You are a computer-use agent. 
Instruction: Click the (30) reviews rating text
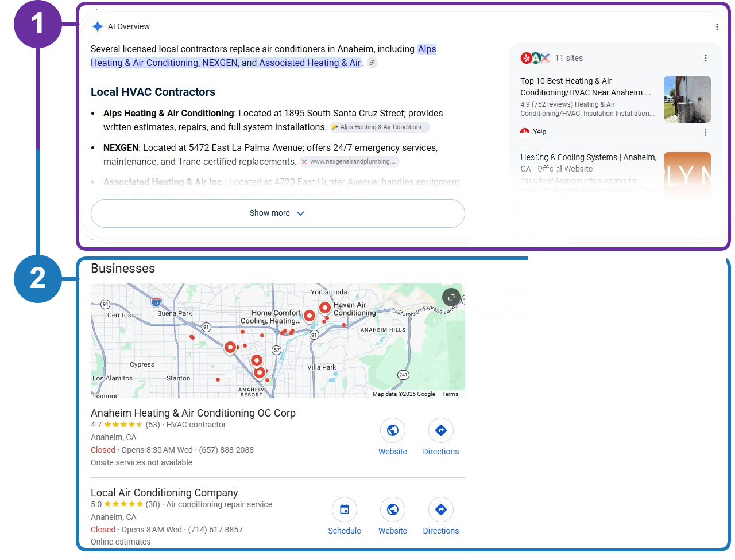point(153,505)
